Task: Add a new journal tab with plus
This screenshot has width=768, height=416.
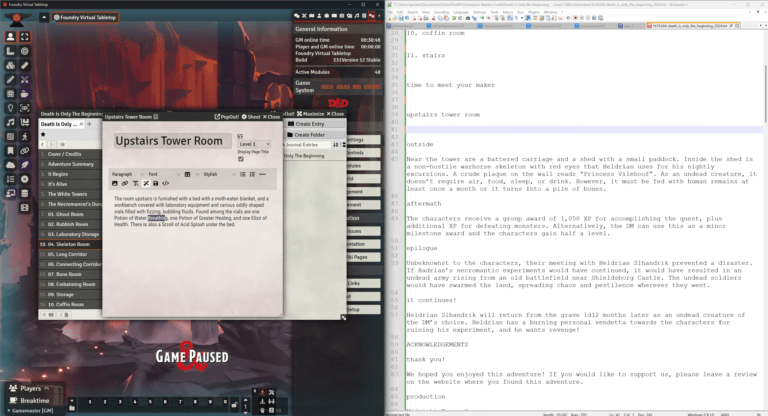Action: (x=89, y=124)
